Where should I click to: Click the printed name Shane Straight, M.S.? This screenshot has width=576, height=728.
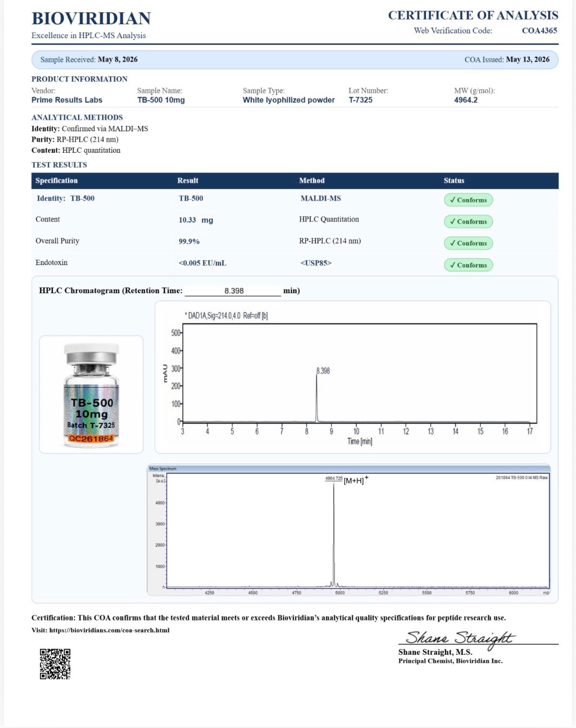435,652
